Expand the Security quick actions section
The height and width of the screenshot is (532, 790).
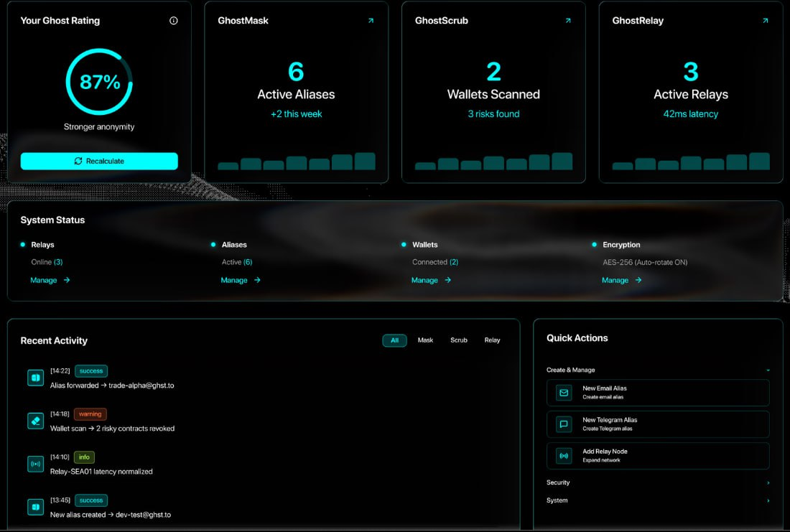click(768, 483)
